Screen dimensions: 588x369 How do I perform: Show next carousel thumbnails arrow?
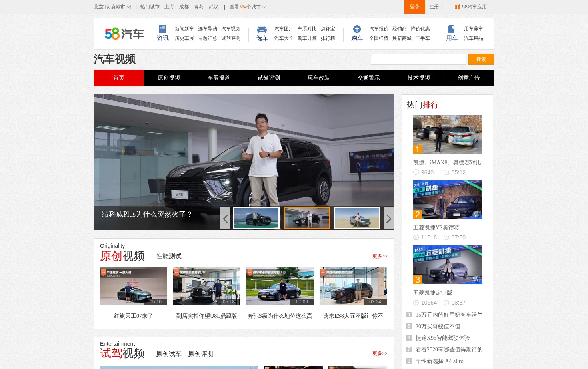pyautogui.click(x=389, y=218)
